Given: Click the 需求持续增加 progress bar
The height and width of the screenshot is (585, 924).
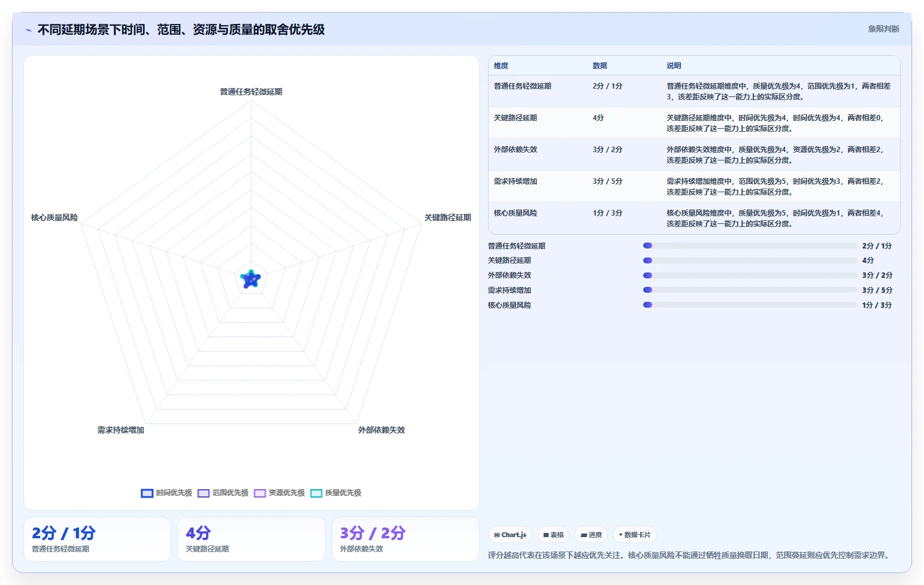Looking at the screenshot, I should [x=750, y=290].
